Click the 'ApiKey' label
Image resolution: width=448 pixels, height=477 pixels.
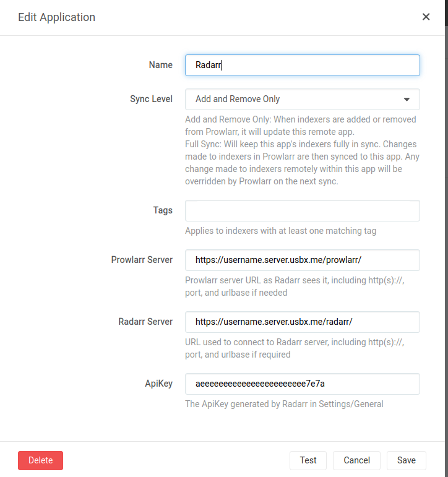[x=158, y=384]
